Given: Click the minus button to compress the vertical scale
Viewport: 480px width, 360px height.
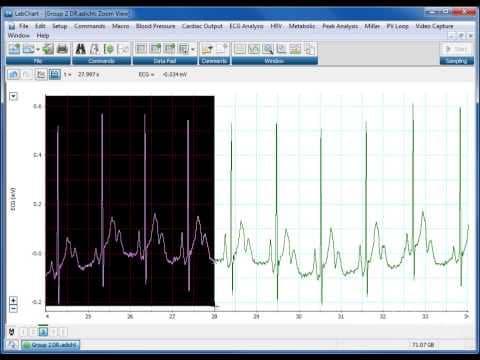Looking at the screenshot, I should (13, 308).
